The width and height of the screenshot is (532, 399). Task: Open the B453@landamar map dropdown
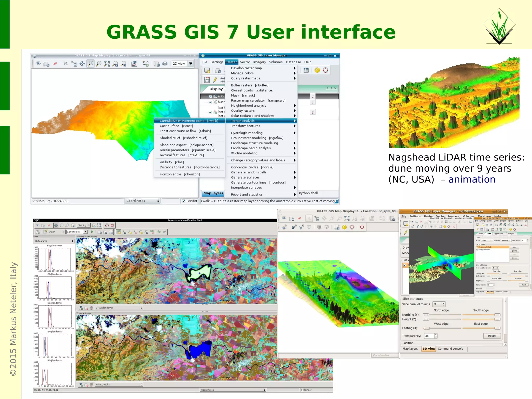(x=119, y=308)
